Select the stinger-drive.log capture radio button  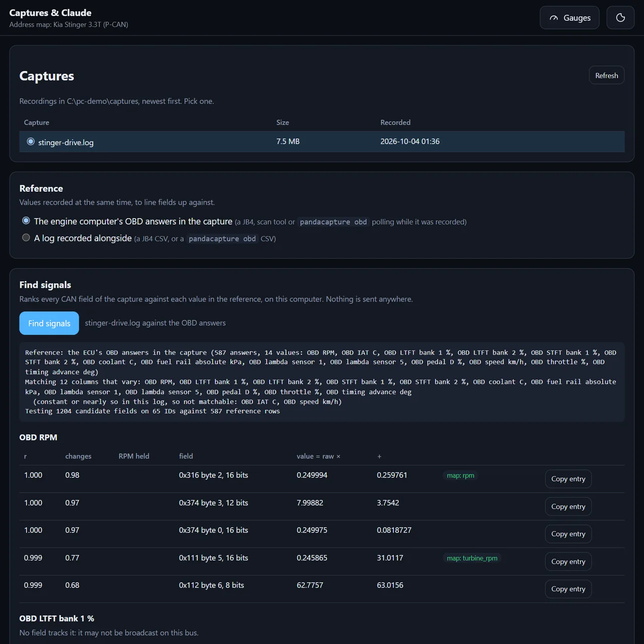31,142
